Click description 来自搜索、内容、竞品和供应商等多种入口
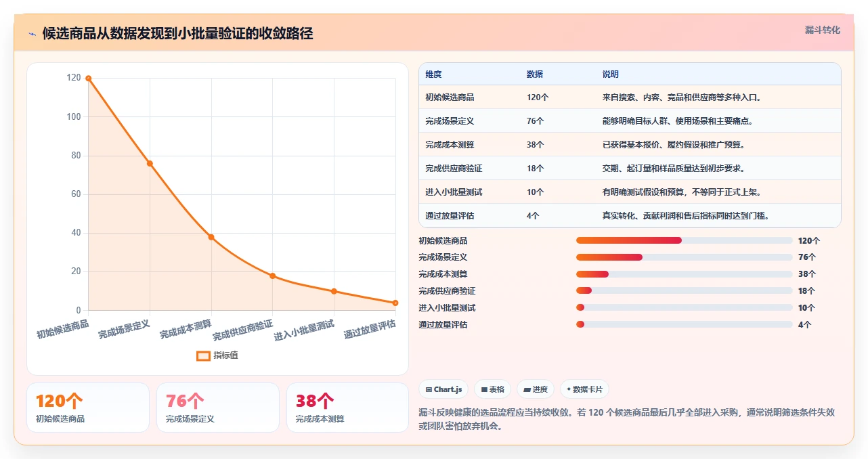The height and width of the screenshot is (459, 868). coord(682,97)
